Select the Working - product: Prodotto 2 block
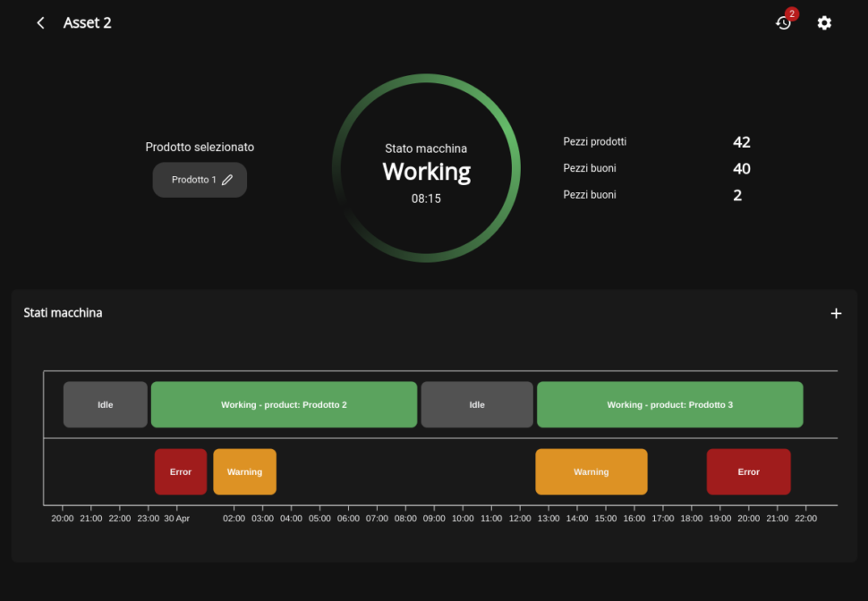Image resolution: width=868 pixels, height=601 pixels. click(x=284, y=404)
